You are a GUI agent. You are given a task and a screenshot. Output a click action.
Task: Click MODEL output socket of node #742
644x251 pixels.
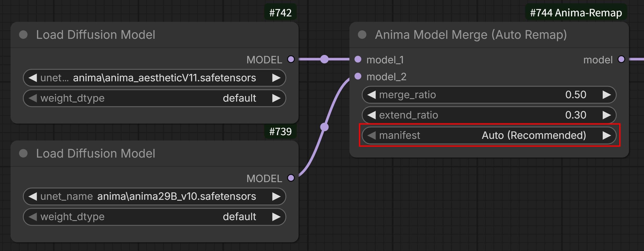click(x=291, y=59)
